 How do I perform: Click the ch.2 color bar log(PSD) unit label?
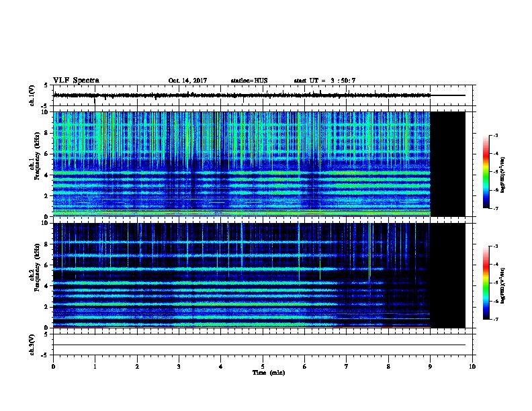pyautogui.click(x=502, y=285)
